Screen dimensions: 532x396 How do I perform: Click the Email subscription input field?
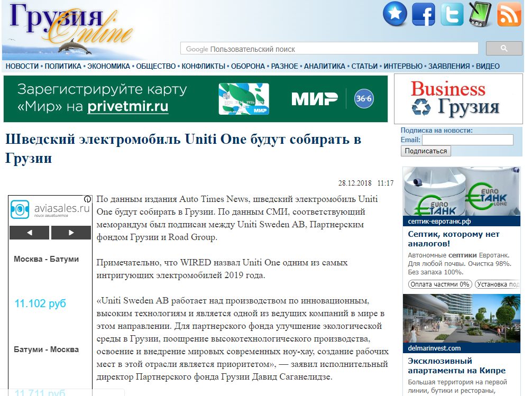tap(467, 140)
